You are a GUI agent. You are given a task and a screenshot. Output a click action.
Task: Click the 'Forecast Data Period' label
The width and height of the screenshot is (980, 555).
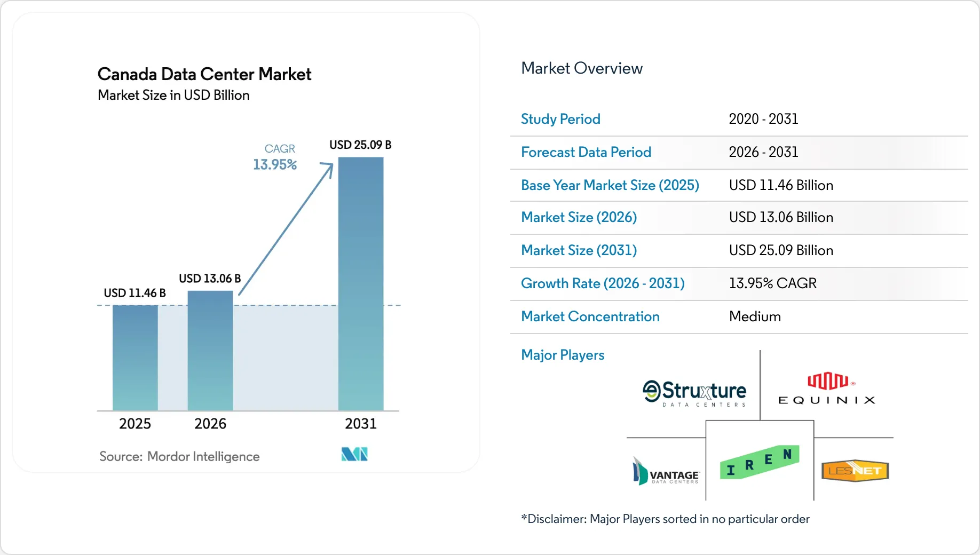pos(586,152)
